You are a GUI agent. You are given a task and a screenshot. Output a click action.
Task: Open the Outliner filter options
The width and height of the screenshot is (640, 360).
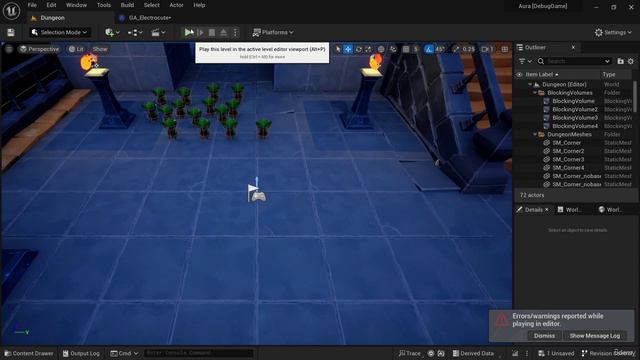(525, 61)
